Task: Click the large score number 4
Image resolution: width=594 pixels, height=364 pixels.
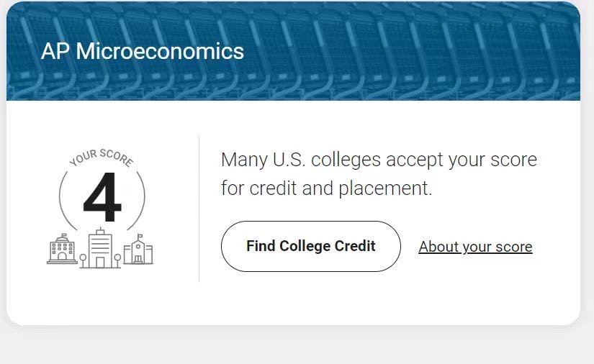Action: tap(102, 197)
